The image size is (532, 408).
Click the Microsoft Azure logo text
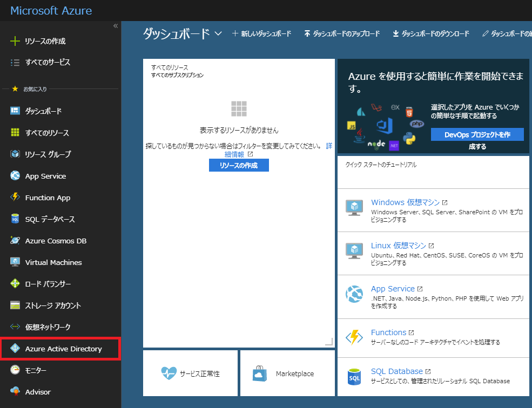coord(51,10)
